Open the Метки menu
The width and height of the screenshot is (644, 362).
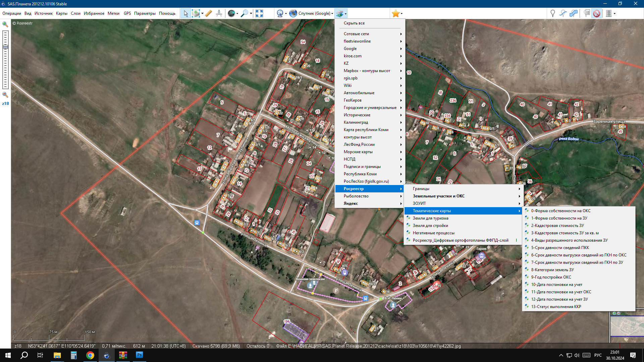[113, 13]
